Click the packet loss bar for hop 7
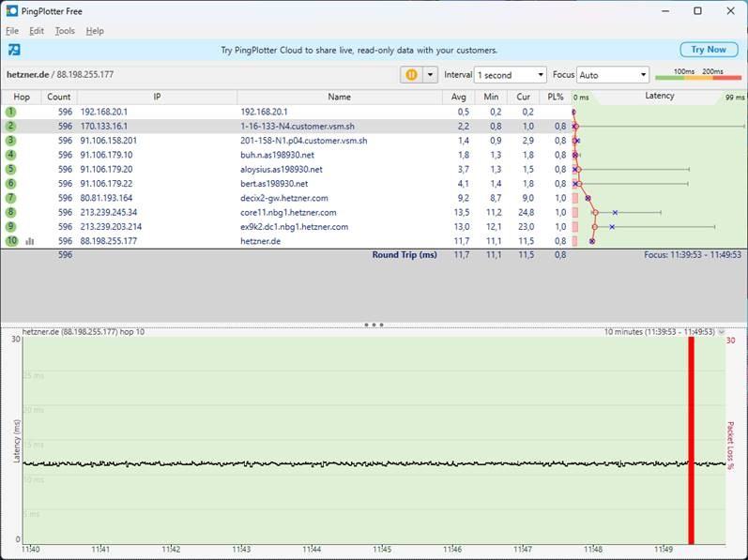Viewport: 748px width, 560px height. 574,198
